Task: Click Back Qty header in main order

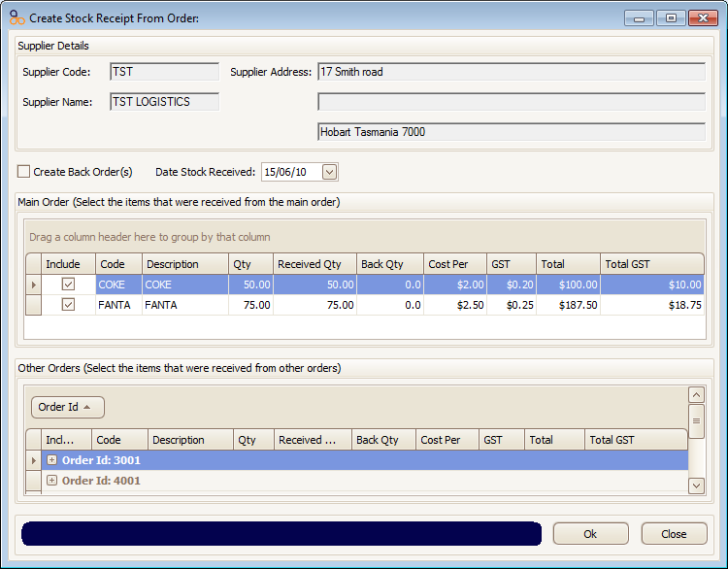Action: [390, 264]
